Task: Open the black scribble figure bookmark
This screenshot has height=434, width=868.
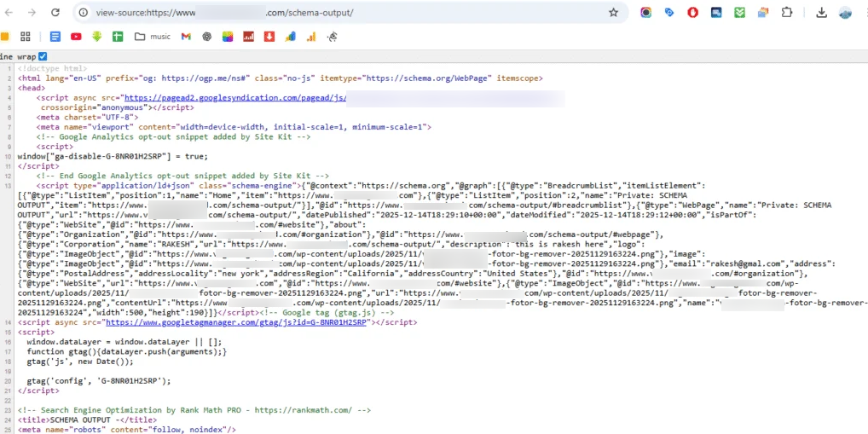Action: click(333, 37)
